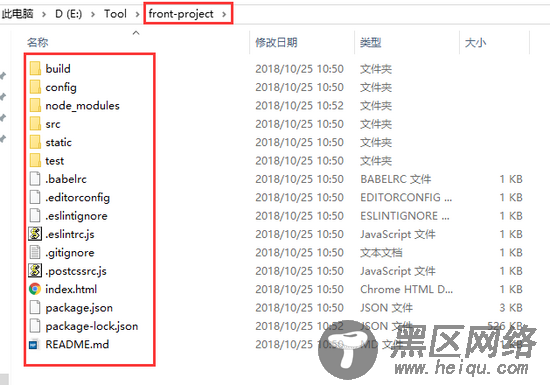Click the BABELRC 文件 type cell
Viewport: 550px width, 385px height.
pyautogui.click(x=396, y=179)
